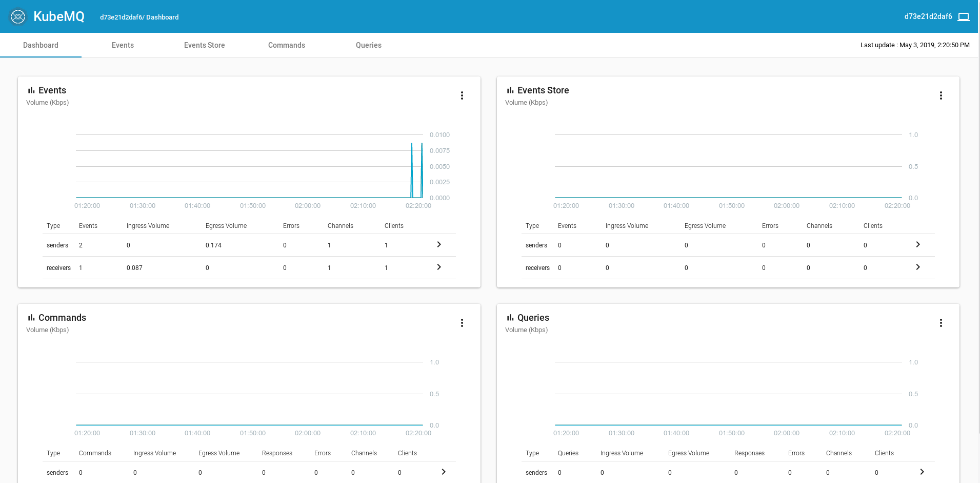The width and height of the screenshot is (980, 483).
Task: Expand the senders row in Commands table
Action: (443, 472)
